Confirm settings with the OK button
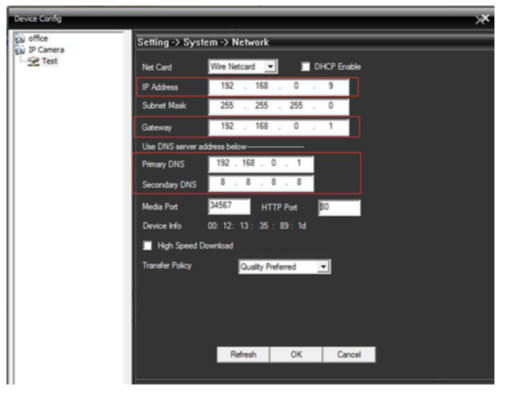Image resolution: width=508 pixels, height=395 pixels. click(296, 354)
